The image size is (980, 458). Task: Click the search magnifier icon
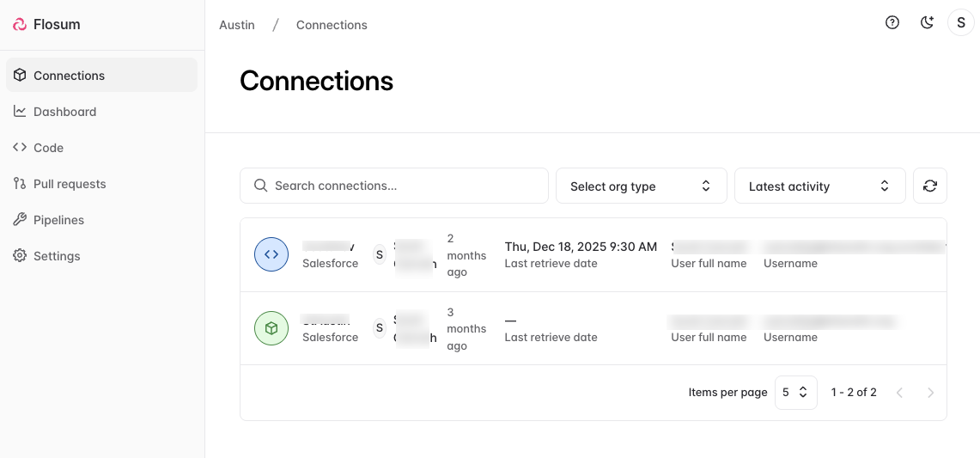pos(260,186)
